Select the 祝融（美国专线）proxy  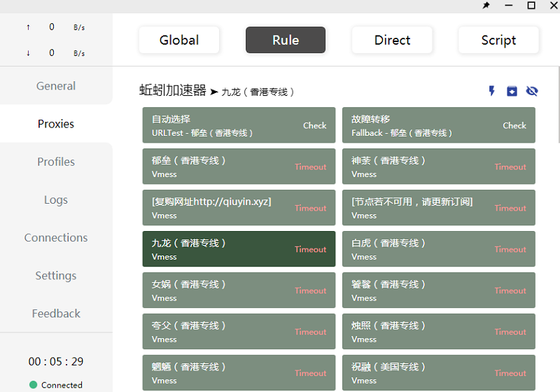[x=439, y=372]
